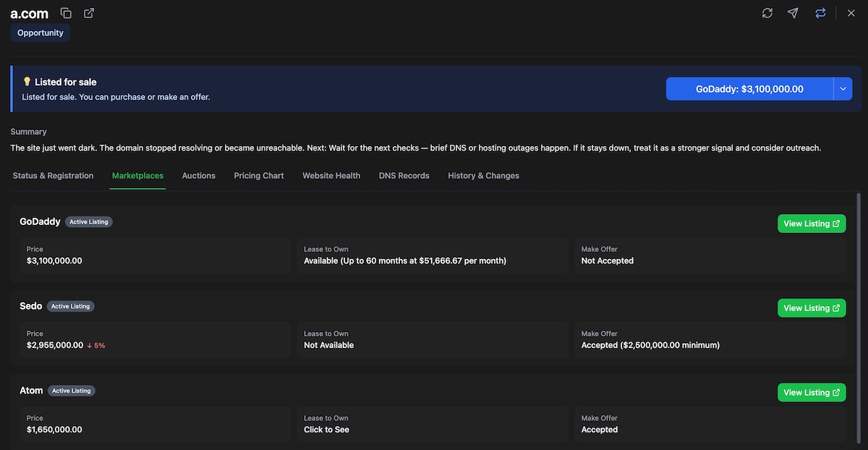The image size is (868, 450).
Task: Click the Summary heading
Action: (29, 132)
